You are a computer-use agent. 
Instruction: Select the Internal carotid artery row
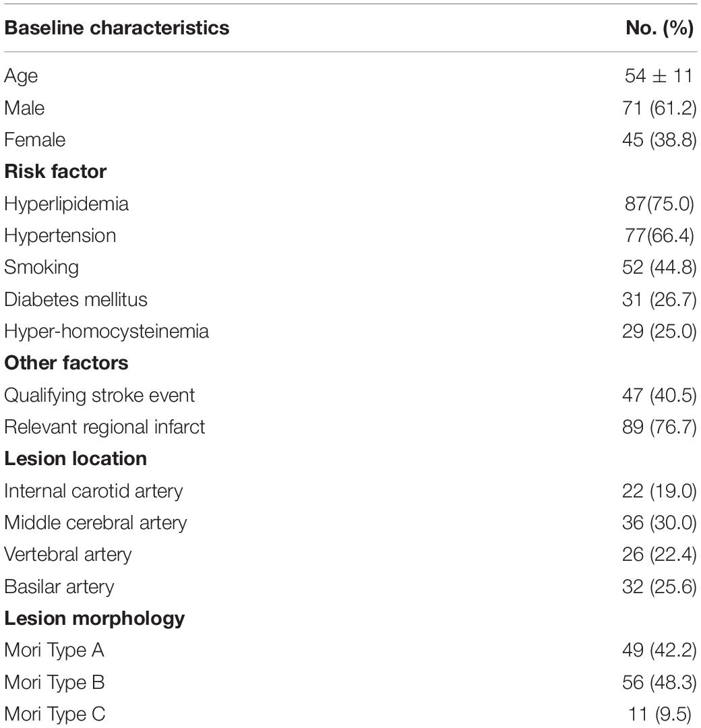(x=350, y=491)
